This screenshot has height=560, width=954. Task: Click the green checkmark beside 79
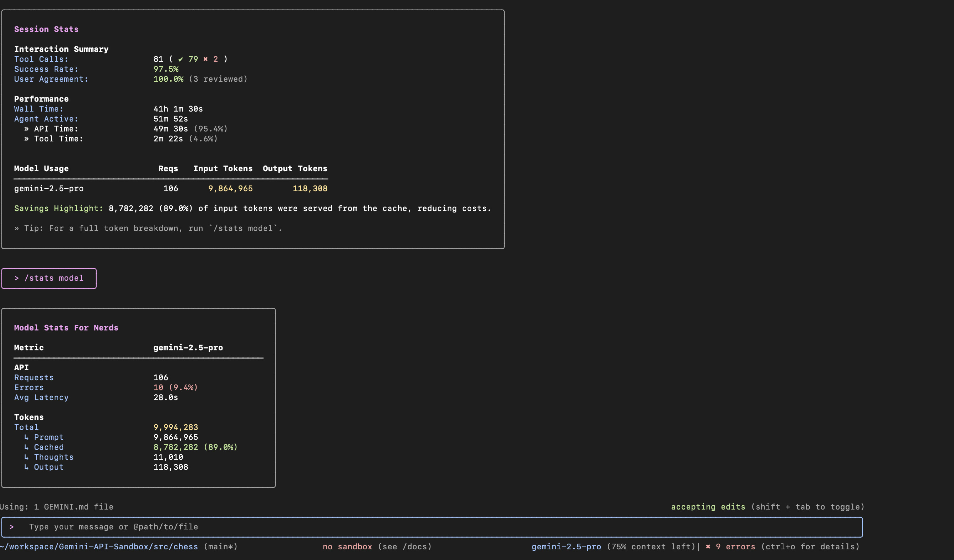(181, 59)
